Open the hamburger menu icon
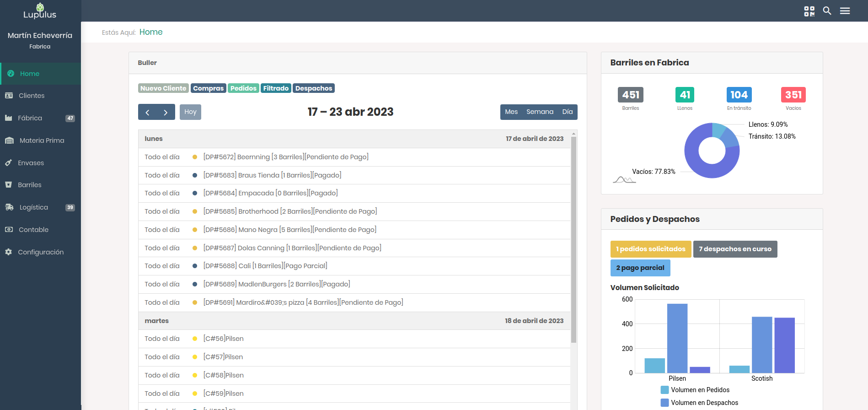The image size is (868, 410). click(845, 11)
